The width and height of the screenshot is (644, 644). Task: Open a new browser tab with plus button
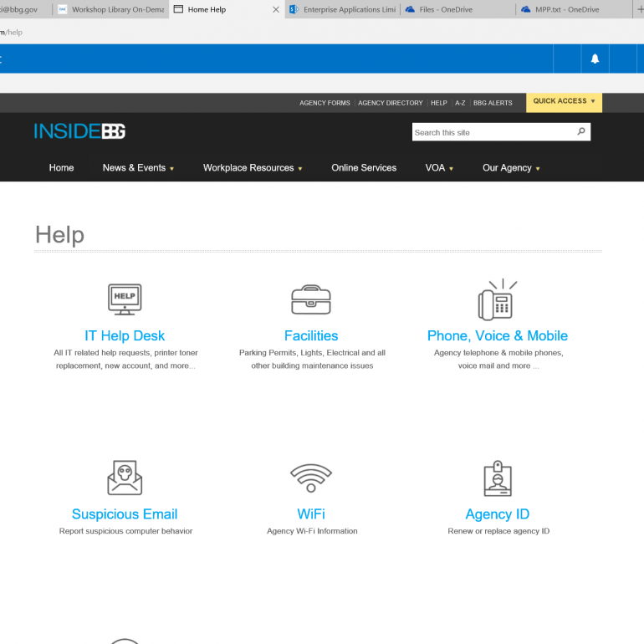(641, 9)
